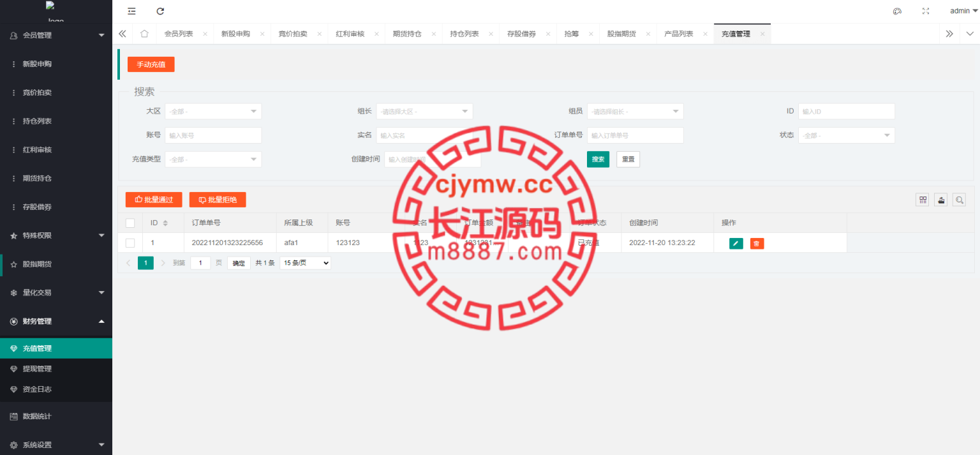Open the 15 条/页 page size dropdown
The height and width of the screenshot is (455, 980).
305,263
